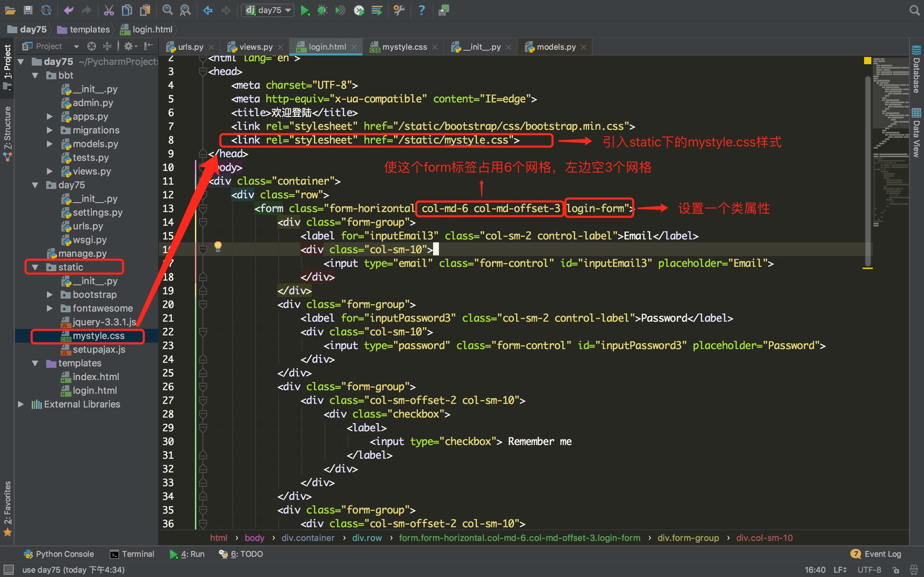Click the Synchronize refresh icon
The height and width of the screenshot is (577, 924).
coord(46,10)
